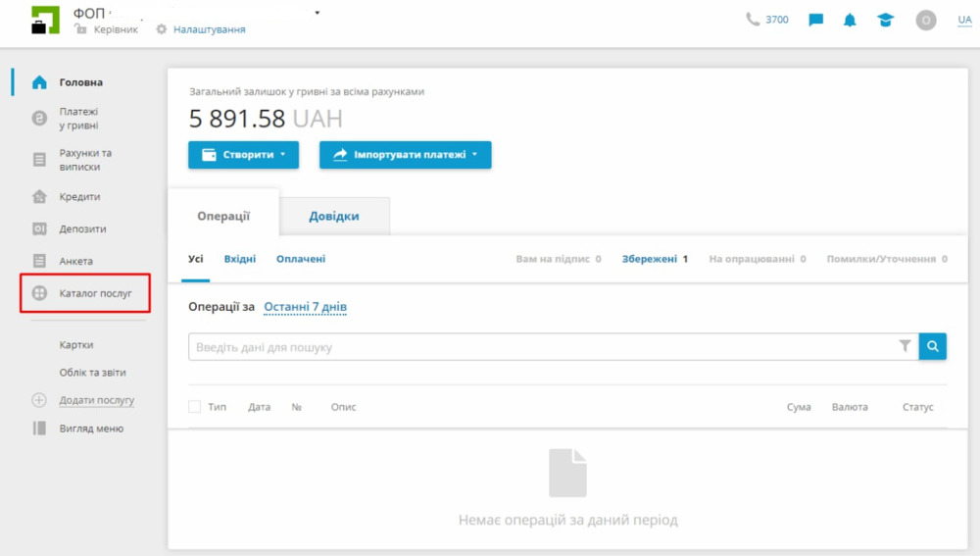Switch to the Довідки tab

pyautogui.click(x=334, y=216)
